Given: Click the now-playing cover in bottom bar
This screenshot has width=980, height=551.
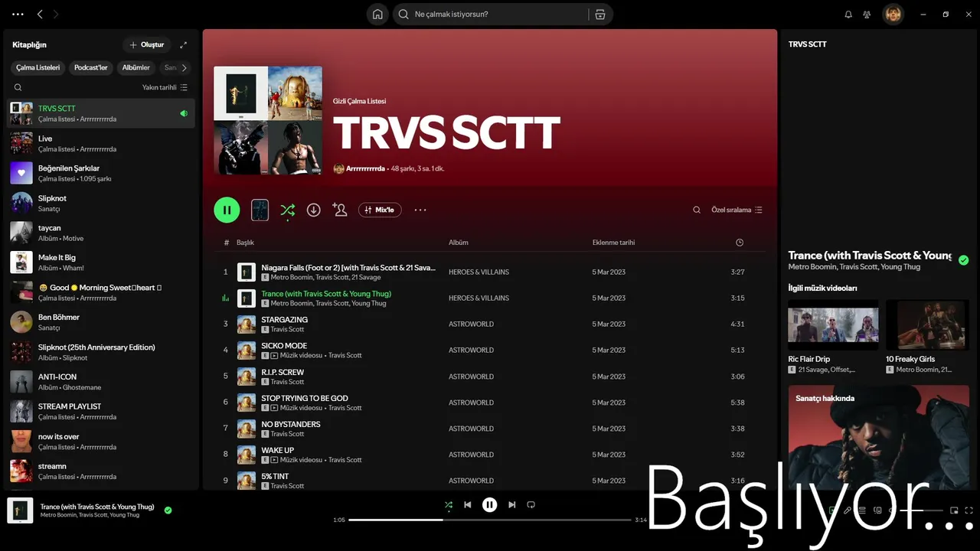Looking at the screenshot, I should coord(20,510).
